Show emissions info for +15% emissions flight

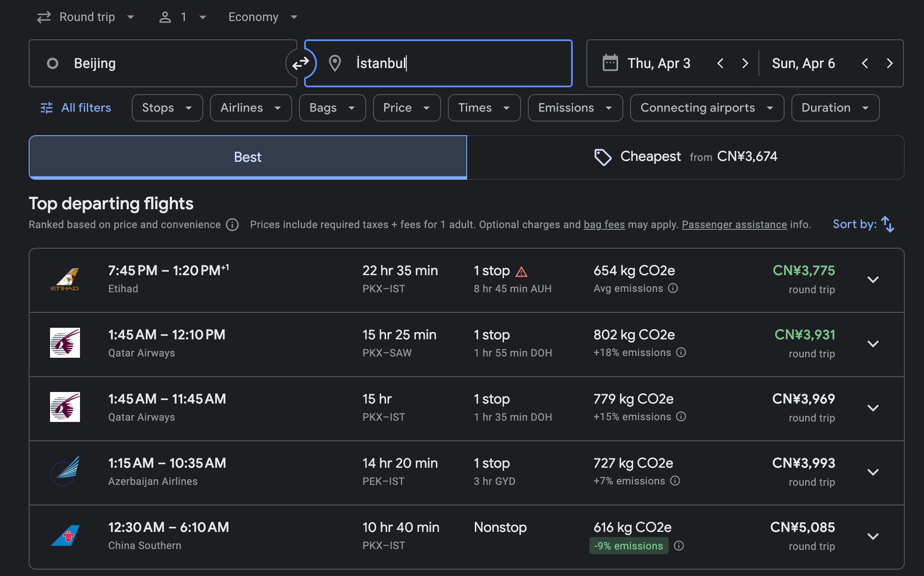click(x=681, y=416)
